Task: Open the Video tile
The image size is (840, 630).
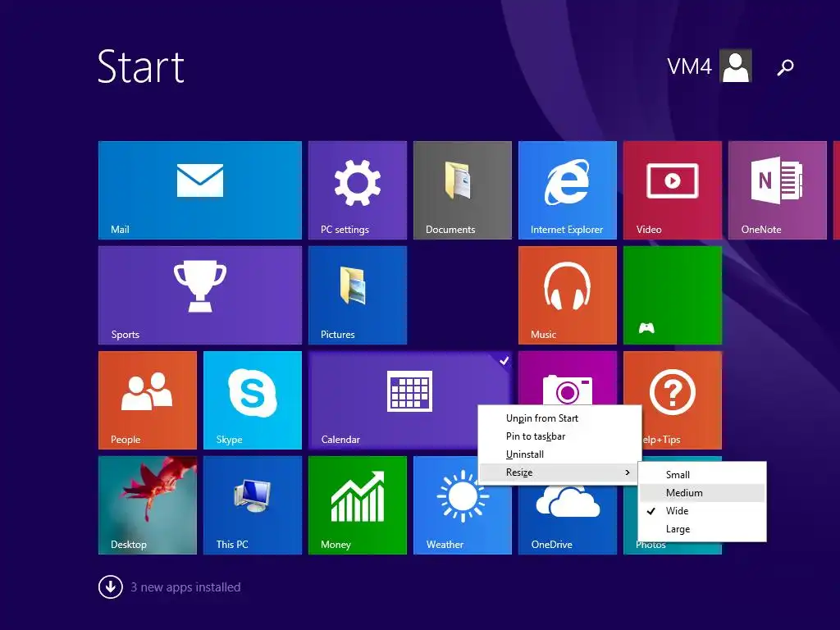Action: [673, 190]
